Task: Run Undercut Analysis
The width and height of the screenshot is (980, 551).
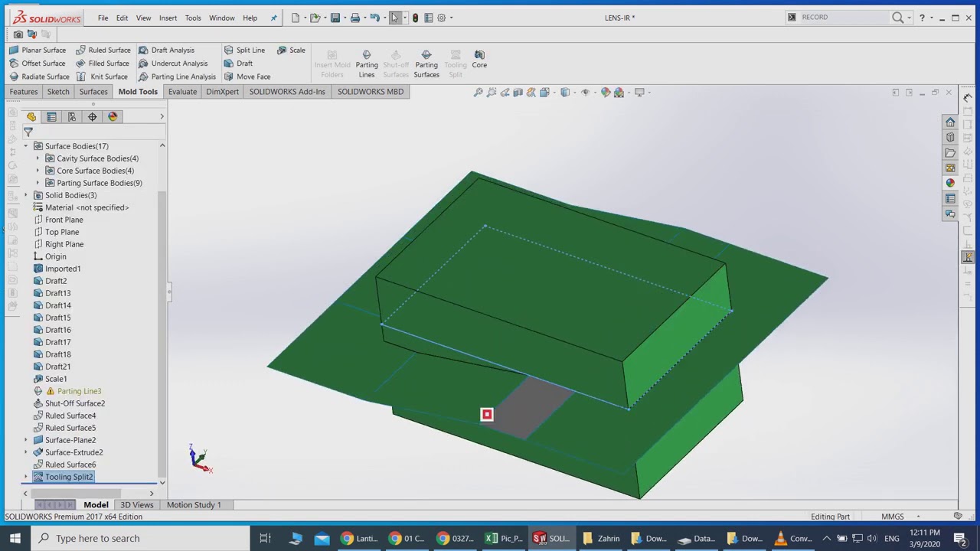Action: point(173,64)
